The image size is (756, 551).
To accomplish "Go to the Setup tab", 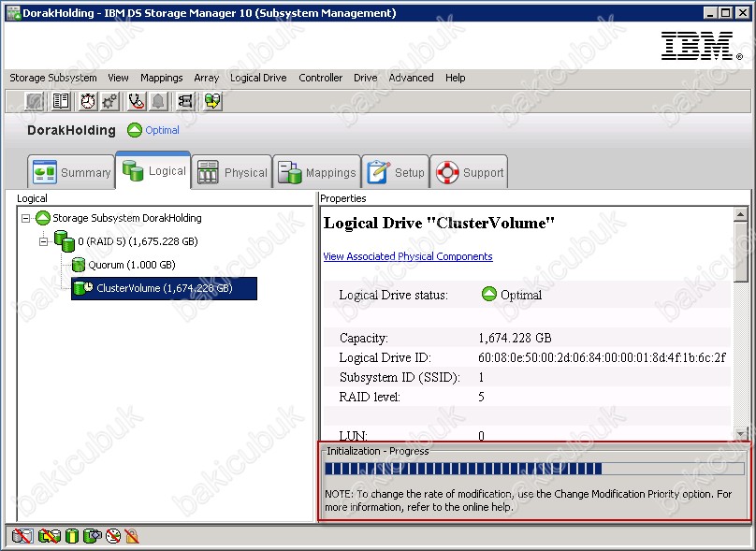I will click(x=396, y=171).
